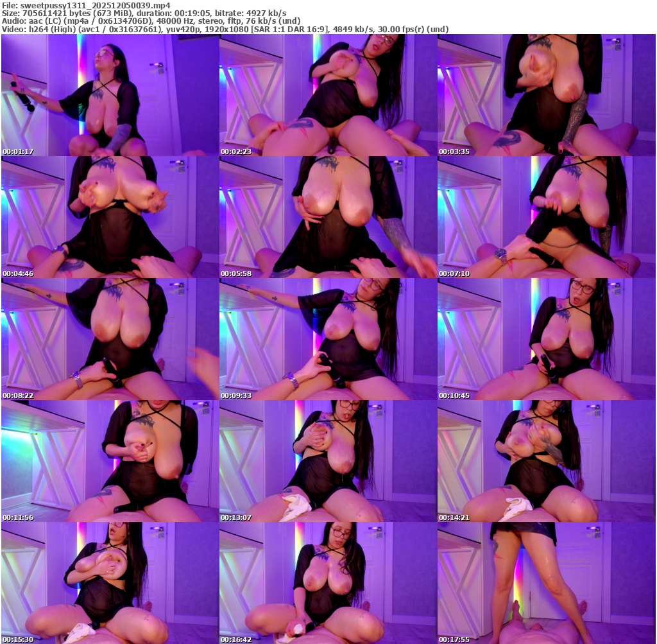657x644 pixels.
Task: Select the thumbnail frame stamped 00:03:35
Action: coord(547,95)
